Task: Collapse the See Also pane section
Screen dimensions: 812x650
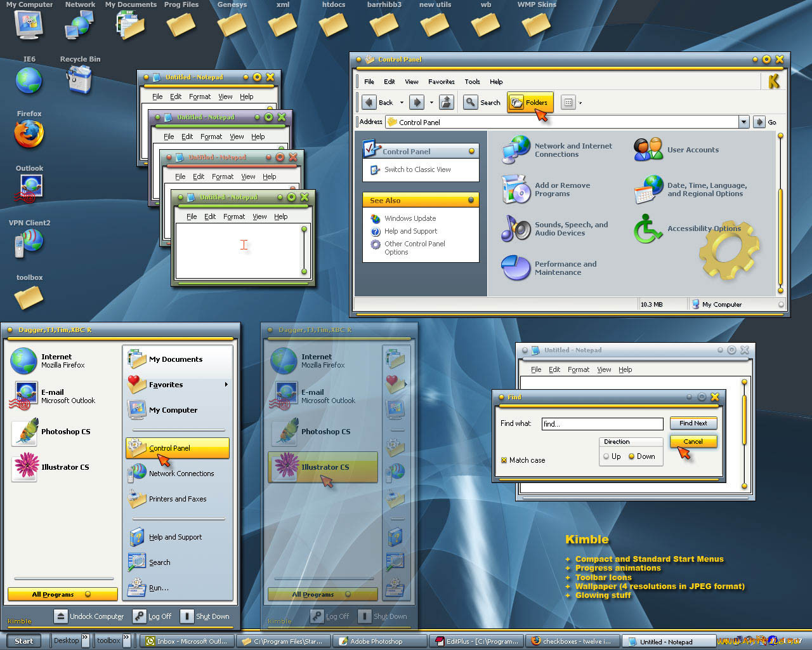Action: pos(471,200)
